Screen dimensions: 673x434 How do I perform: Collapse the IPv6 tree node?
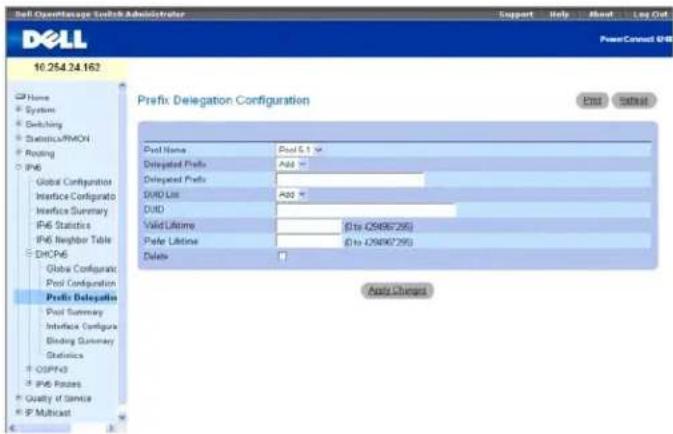[18, 167]
